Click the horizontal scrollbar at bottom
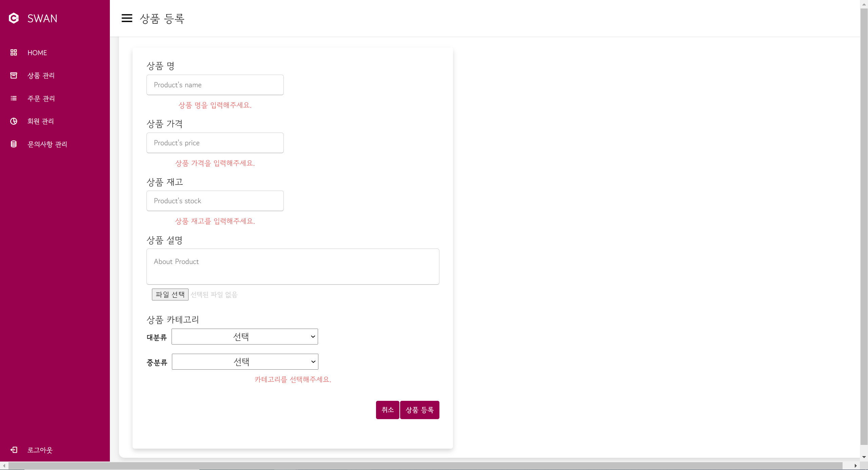This screenshot has height=470, width=868. (425, 466)
